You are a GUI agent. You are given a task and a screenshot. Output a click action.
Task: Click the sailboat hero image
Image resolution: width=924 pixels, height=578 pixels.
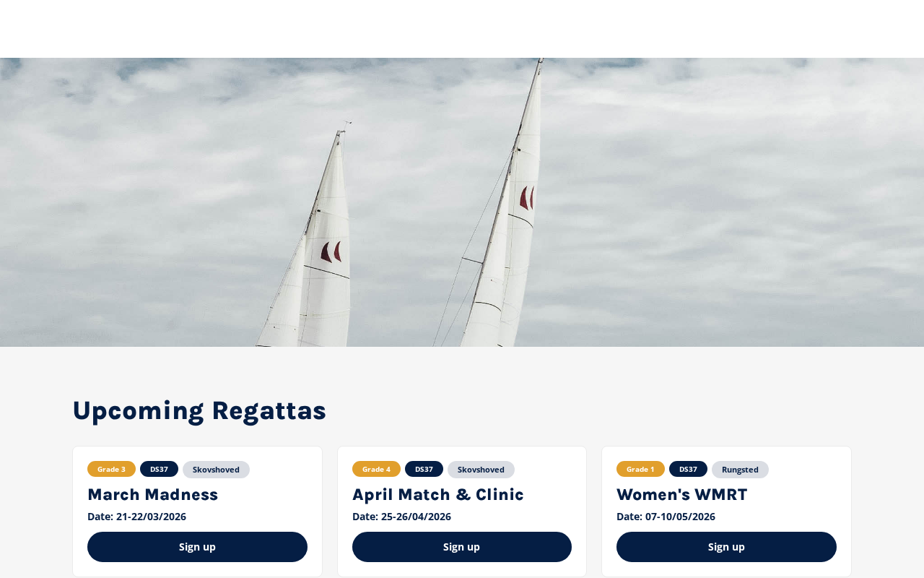point(462,202)
